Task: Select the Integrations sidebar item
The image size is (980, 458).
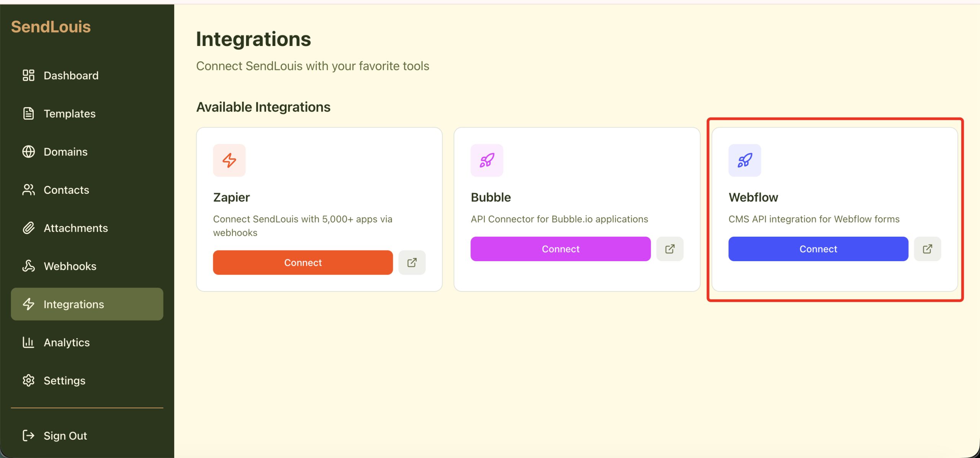Action: pos(87,304)
